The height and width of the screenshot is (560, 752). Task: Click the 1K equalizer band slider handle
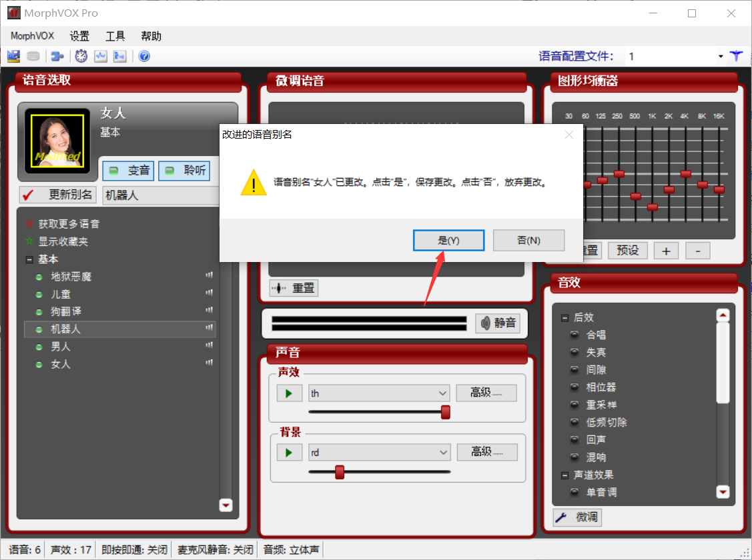(x=653, y=207)
